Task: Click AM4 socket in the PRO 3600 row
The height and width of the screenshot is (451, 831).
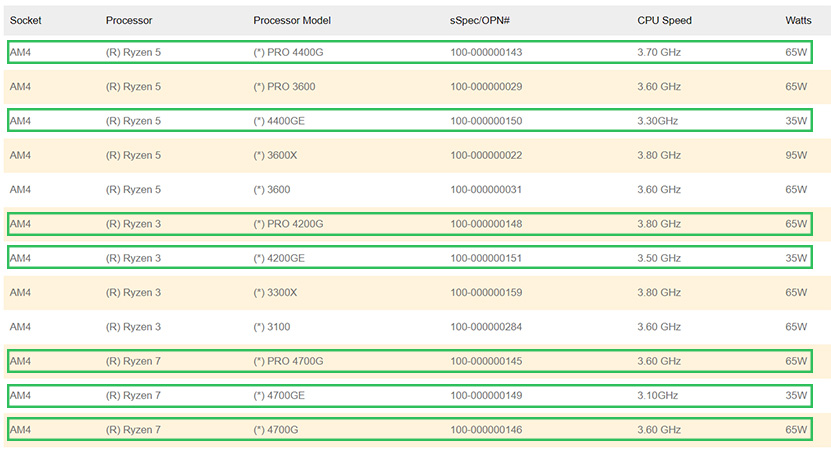Action: [x=20, y=87]
